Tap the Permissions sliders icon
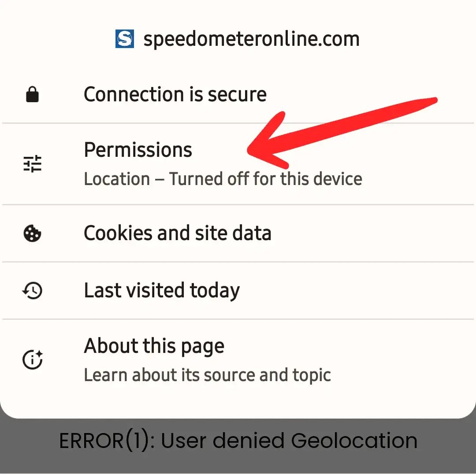The height and width of the screenshot is (474, 476). click(32, 164)
